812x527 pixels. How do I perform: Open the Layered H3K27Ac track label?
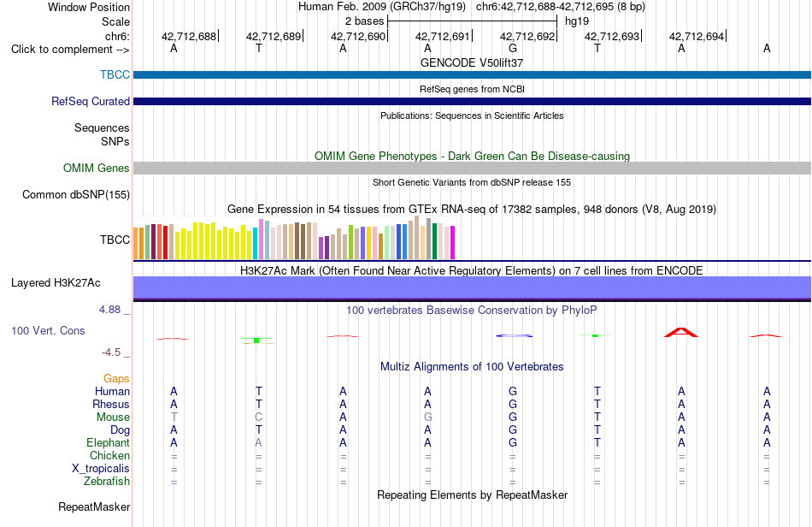click(56, 283)
